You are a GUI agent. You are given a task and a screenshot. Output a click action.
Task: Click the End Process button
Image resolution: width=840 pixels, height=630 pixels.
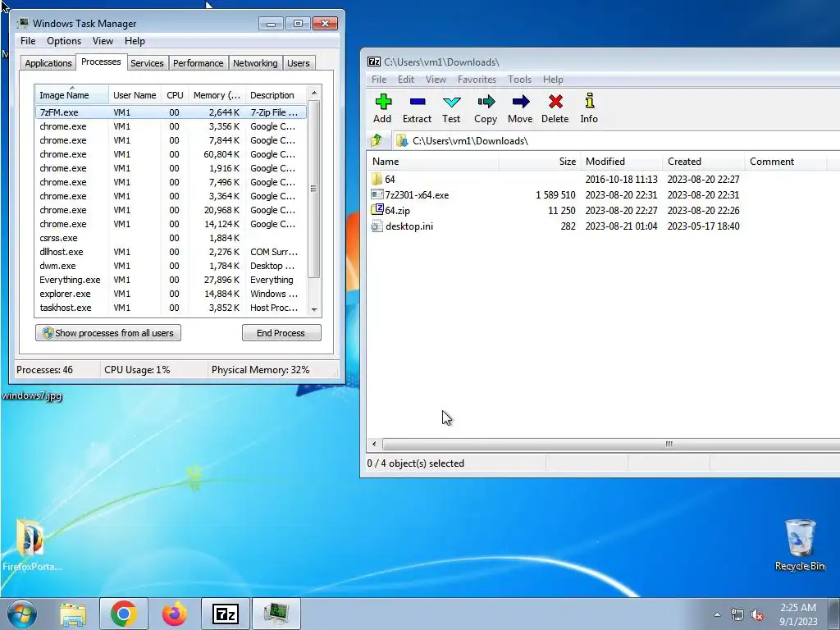point(281,333)
